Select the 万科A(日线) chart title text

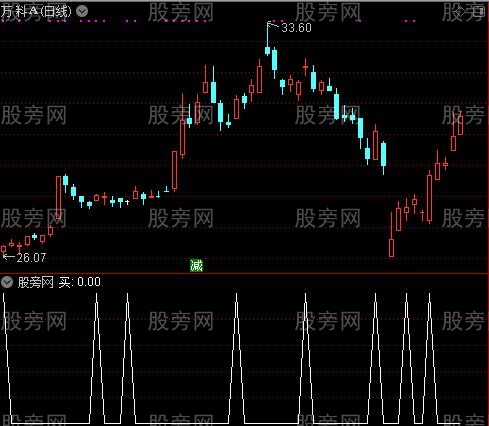[36, 12]
